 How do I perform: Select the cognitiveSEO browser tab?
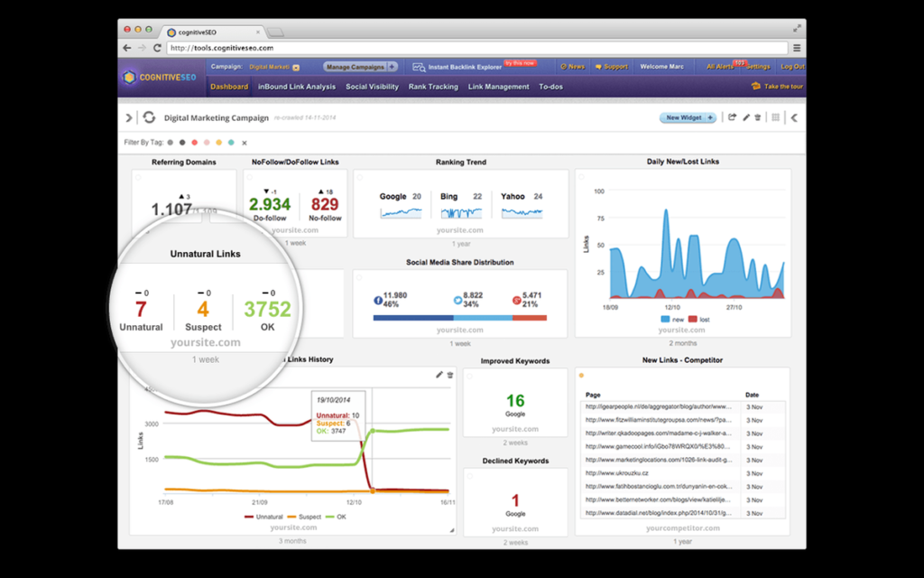click(x=213, y=32)
